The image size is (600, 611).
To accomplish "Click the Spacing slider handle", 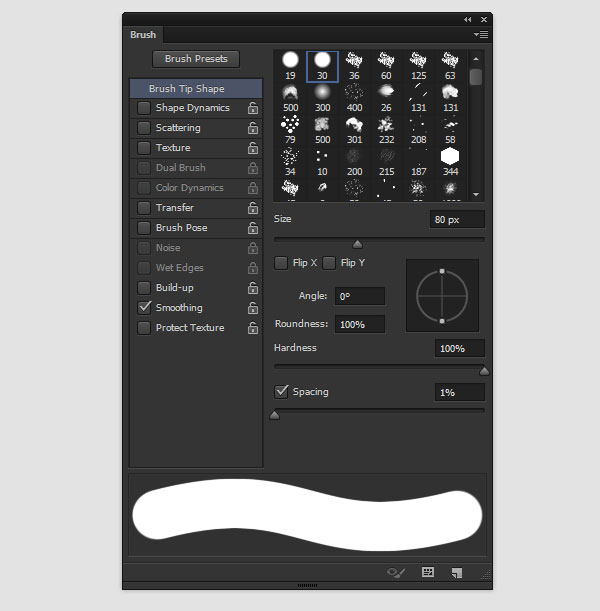I will coord(274,415).
